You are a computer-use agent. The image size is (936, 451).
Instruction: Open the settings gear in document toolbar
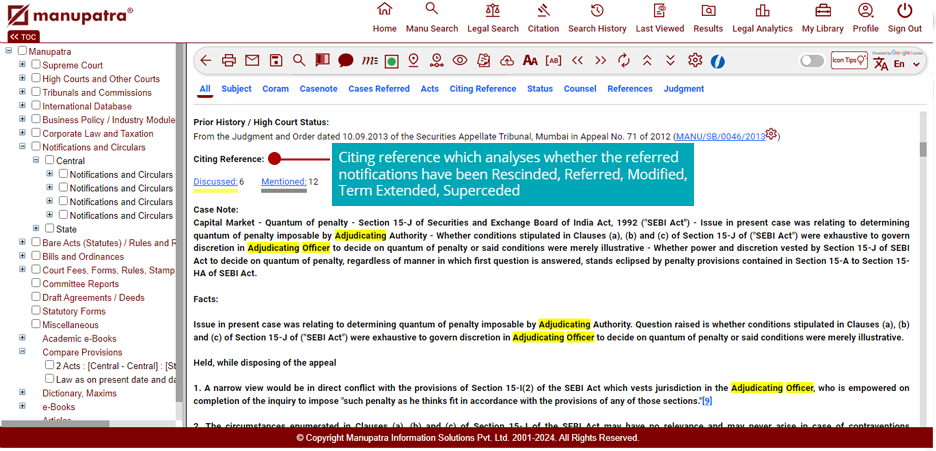(x=695, y=61)
